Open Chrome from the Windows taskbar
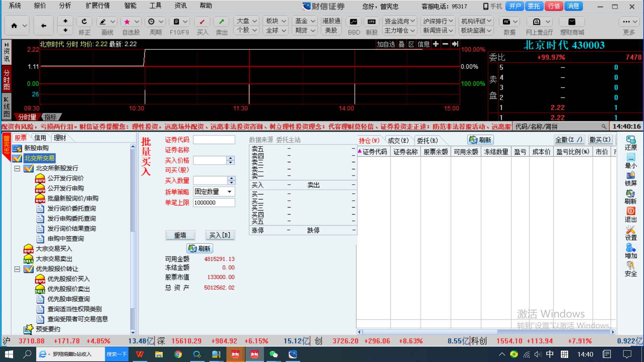644x362 pixels. click(178, 354)
